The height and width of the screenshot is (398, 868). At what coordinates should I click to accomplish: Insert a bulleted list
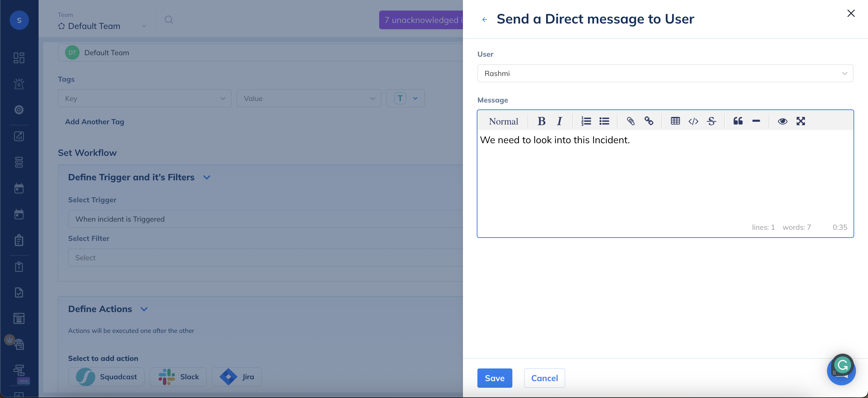coord(604,121)
